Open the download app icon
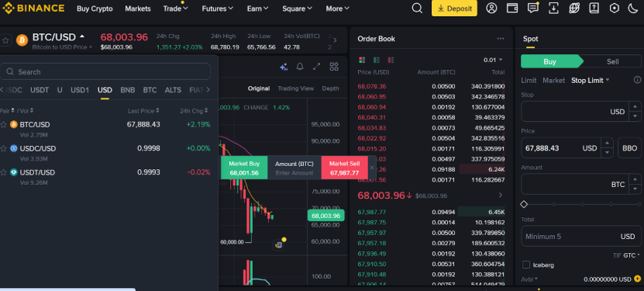Screen dimensions: 644x291 553,9
